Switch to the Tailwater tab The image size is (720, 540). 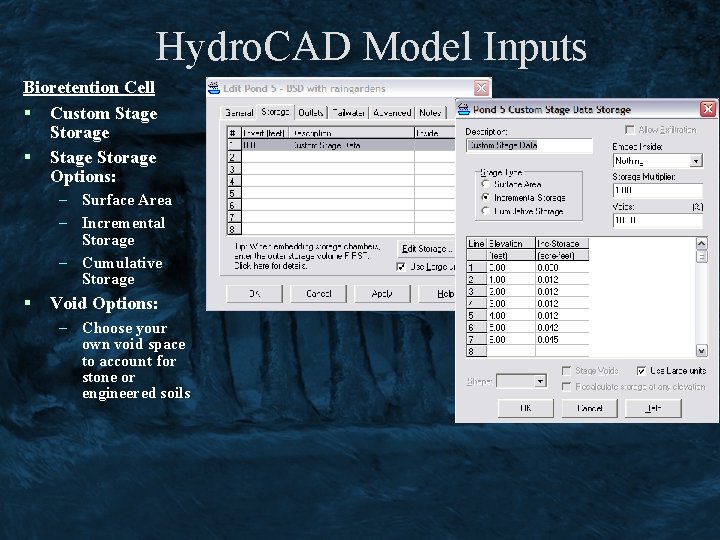[x=349, y=113]
